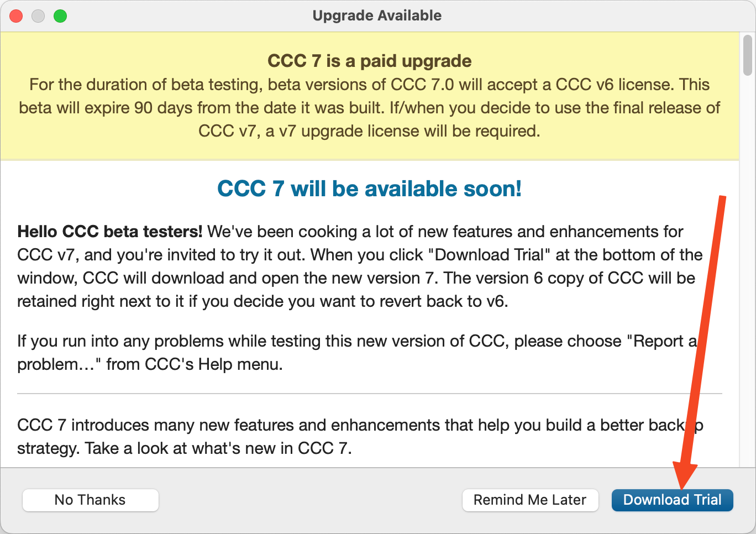Screen dimensions: 756x534
Task: Click the bold "Hello CCC beta testers!" text
Action: coord(110,231)
